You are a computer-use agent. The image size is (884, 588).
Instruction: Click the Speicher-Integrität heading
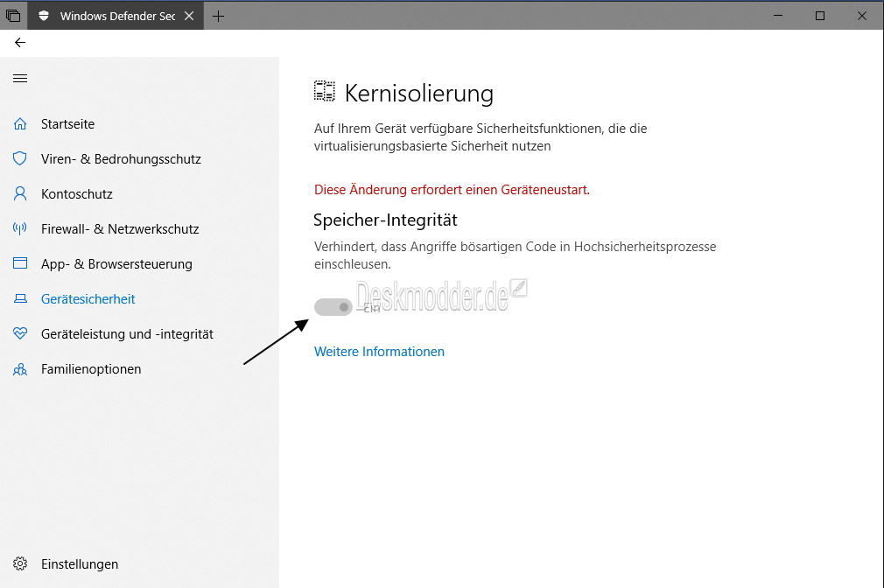coord(385,220)
